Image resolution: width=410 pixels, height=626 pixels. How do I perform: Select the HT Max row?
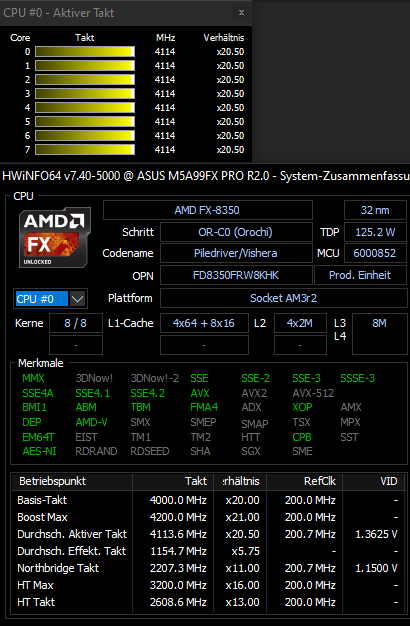208,585
